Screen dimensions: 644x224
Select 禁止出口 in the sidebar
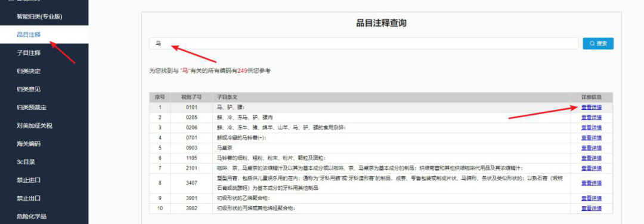click(29, 198)
